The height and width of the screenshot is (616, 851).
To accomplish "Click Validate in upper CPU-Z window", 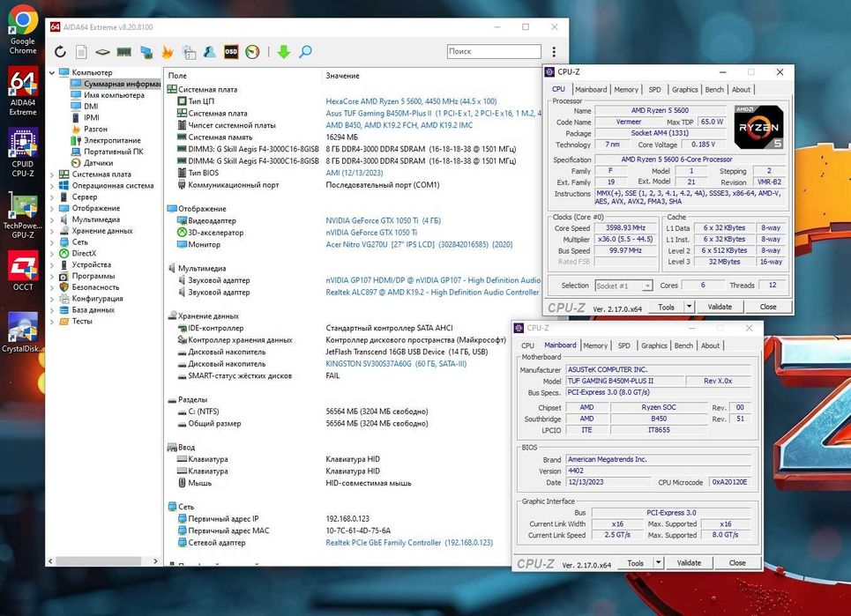I will point(720,307).
